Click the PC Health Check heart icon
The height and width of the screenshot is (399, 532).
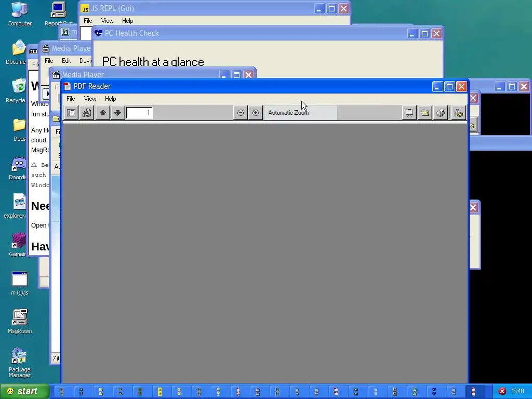click(98, 33)
